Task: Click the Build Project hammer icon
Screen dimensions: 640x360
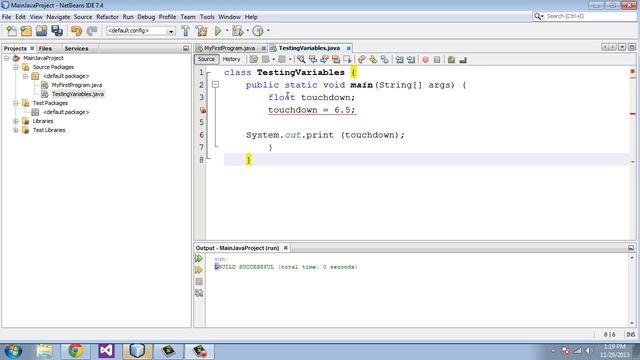Action: click(186, 31)
